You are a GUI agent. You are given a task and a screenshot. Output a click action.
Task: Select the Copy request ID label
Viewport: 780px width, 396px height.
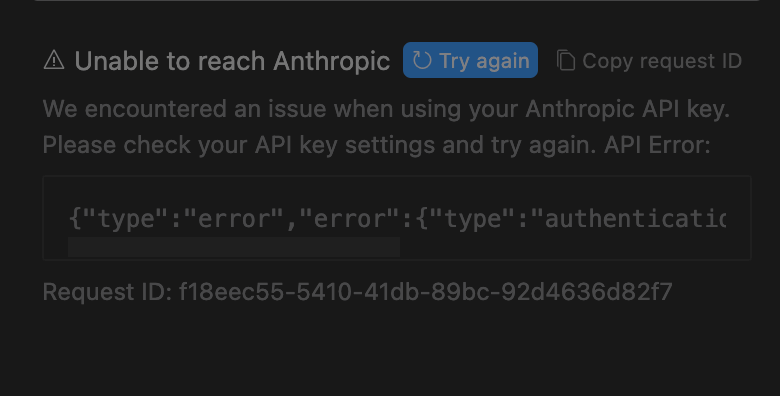[662, 61]
